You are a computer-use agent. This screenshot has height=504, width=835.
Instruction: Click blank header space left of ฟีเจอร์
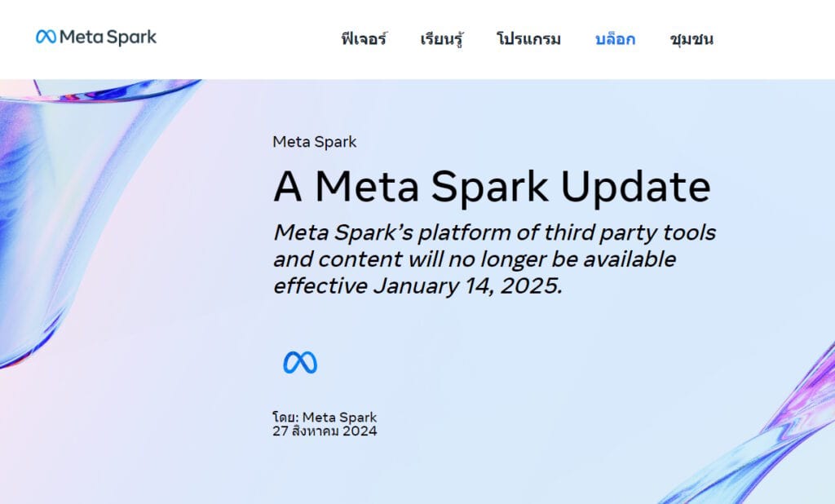[245, 38]
